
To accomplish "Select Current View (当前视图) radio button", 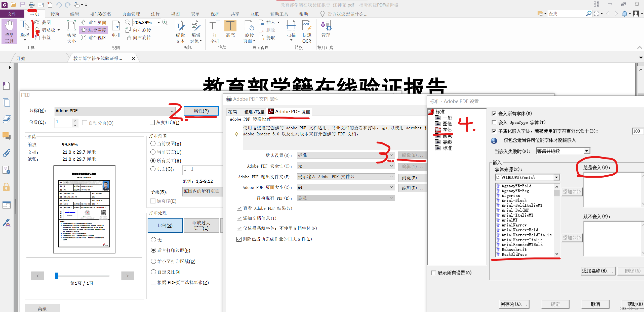I will (x=153, y=143).
